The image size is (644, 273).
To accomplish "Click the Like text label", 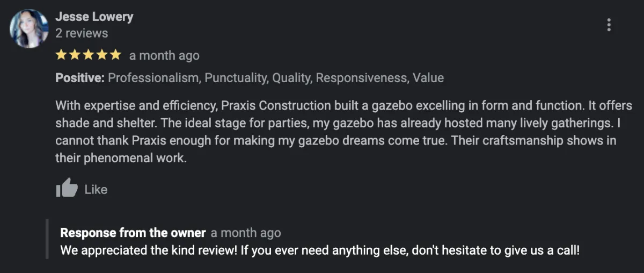I will pos(96,189).
